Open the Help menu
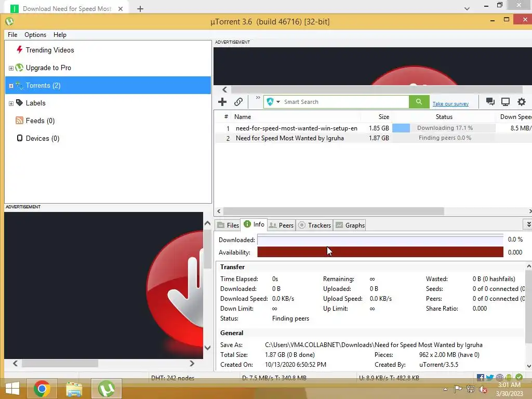This screenshot has height=399, width=532. click(x=60, y=35)
